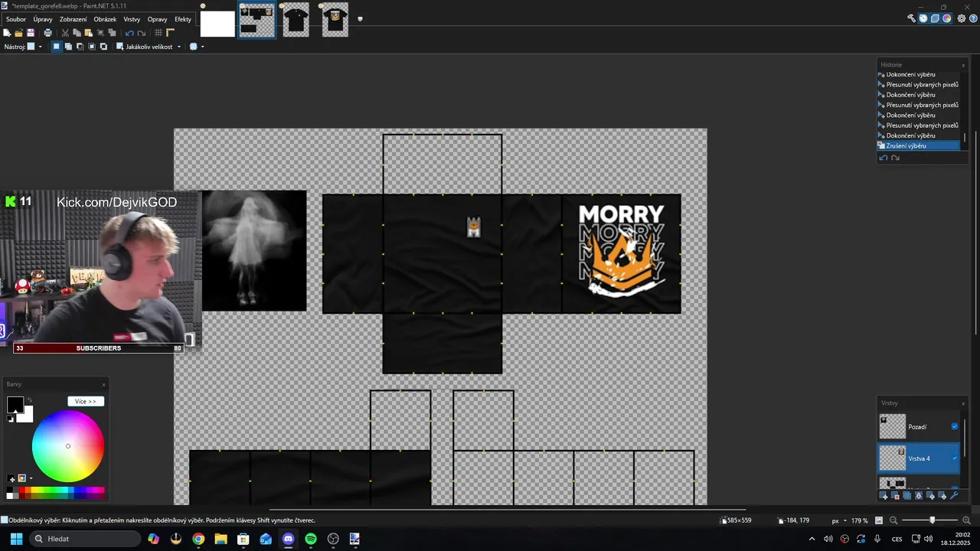The image size is (980, 551).
Task: Switch to the t-shirt thumbnail with MORRY print
Action: coord(335,21)
